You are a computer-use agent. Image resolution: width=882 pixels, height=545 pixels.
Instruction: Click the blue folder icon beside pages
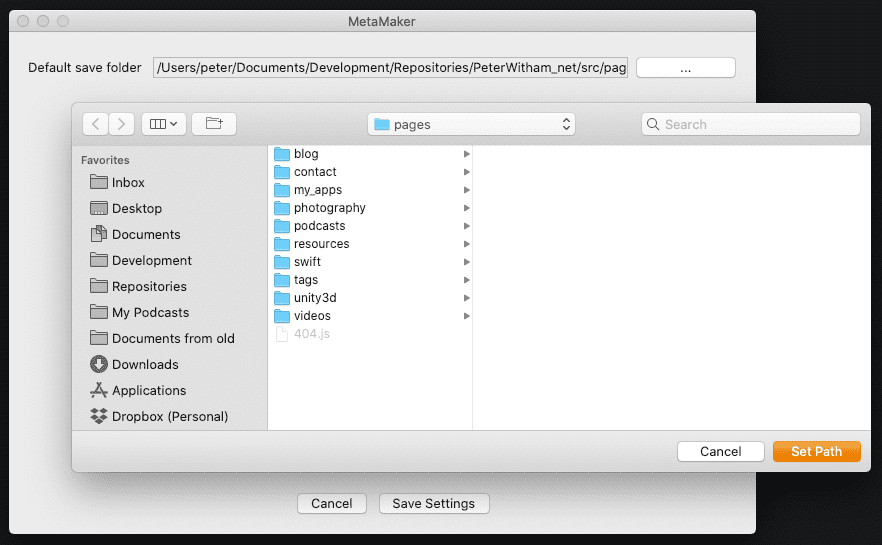pos(382,124)
